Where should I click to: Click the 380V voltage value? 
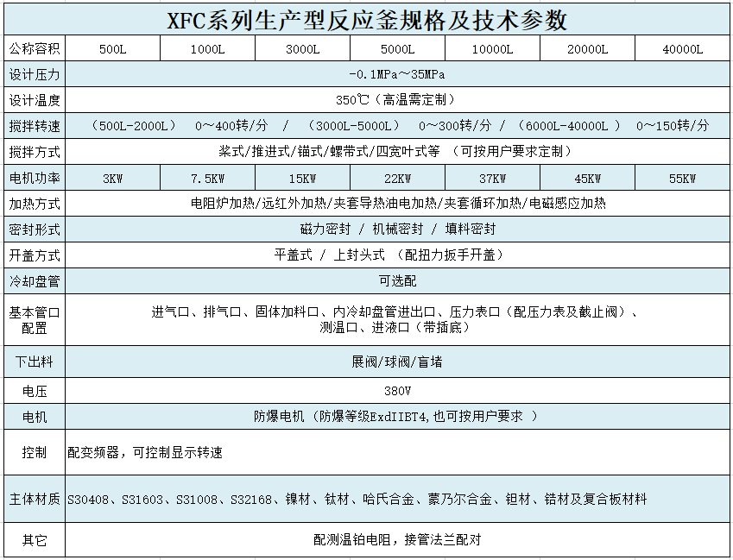397,391
